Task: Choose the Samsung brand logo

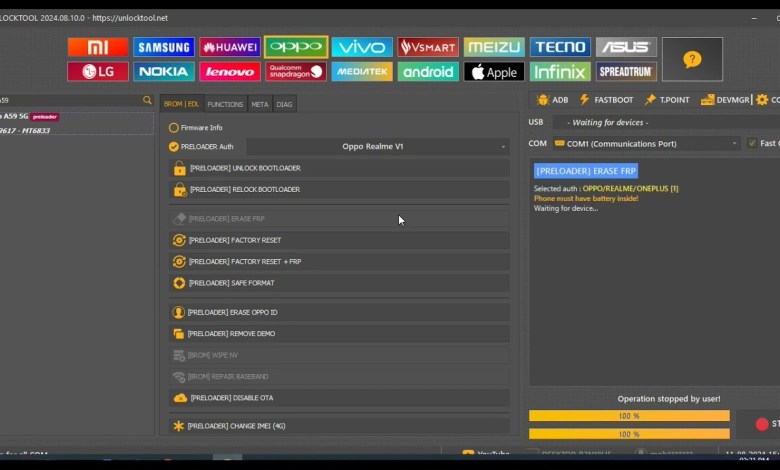Action: (164, 47)
